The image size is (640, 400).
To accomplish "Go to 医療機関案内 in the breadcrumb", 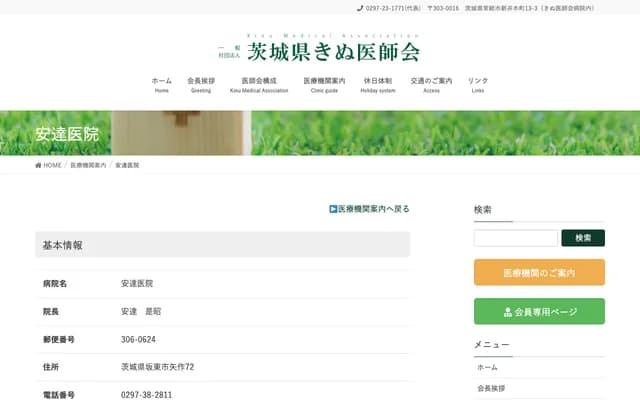I will [x=88, y=165].
